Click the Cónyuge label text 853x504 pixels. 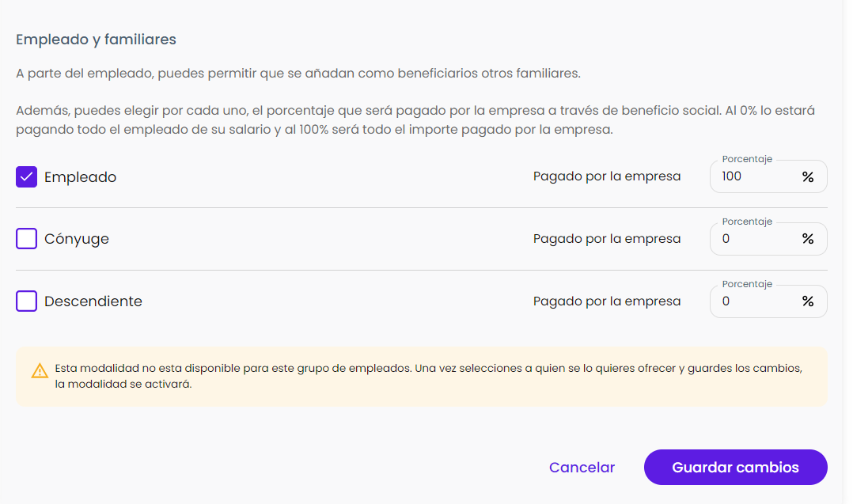pos(77,239)
